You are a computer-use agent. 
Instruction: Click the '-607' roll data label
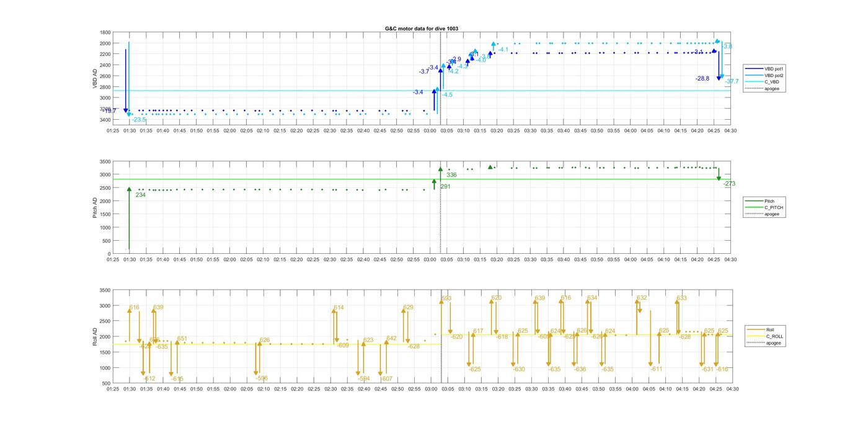click(x=386, y=378)
